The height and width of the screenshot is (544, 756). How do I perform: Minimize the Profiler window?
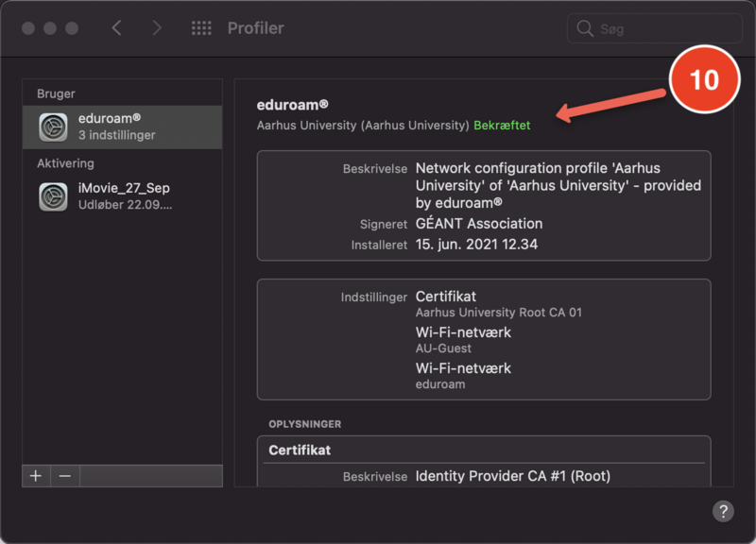50,28
